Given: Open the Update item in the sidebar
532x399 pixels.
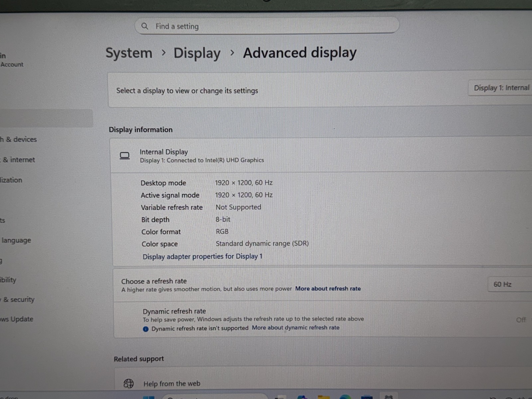Looking at the screenshot, I should 17,319.
